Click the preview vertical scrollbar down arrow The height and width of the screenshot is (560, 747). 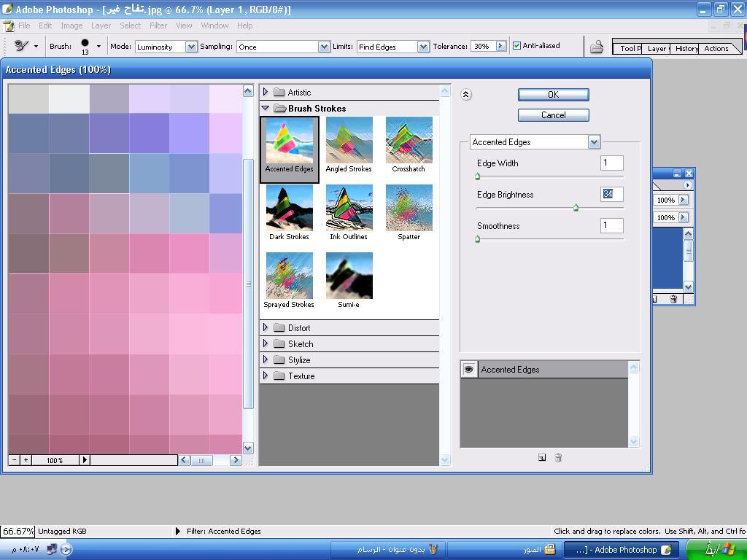pyautogui.click(x=248, y=448)
